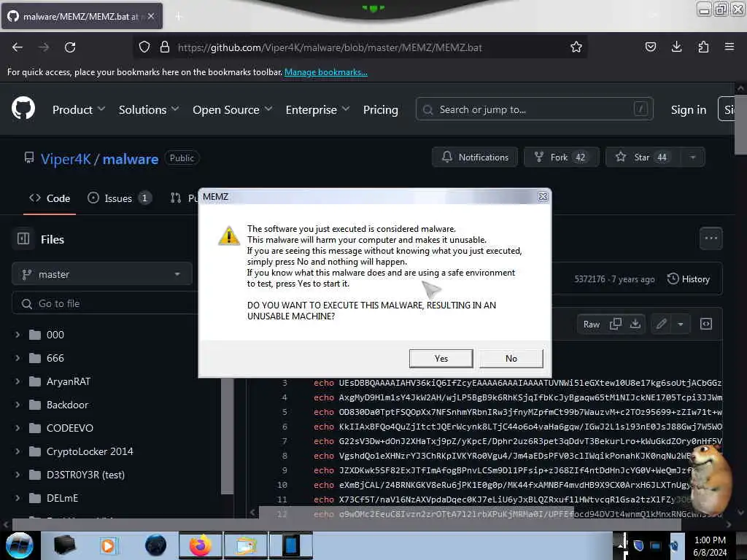Image resolution: width=747 pixels, height=560 pixels.
Task: Open the Open Source menu
Action: (233, 109)
